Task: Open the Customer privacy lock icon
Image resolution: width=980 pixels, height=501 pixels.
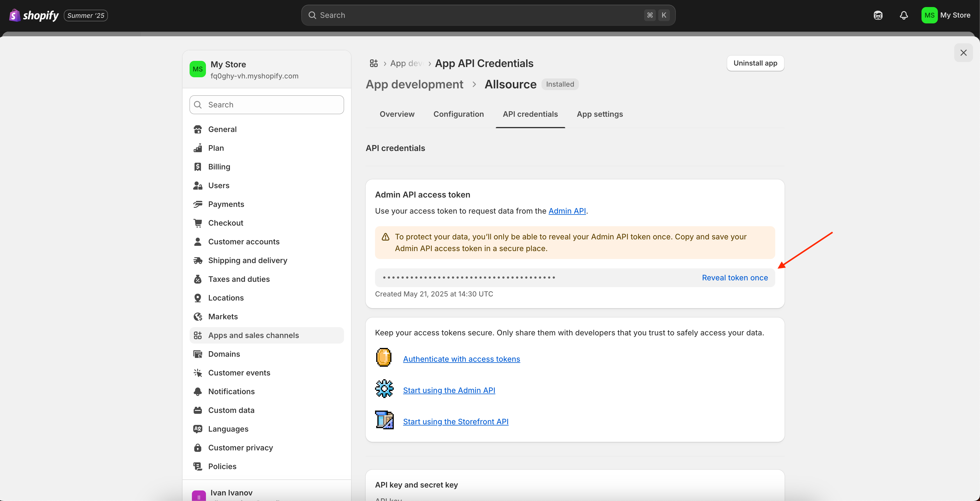Action: coord(198,448)
